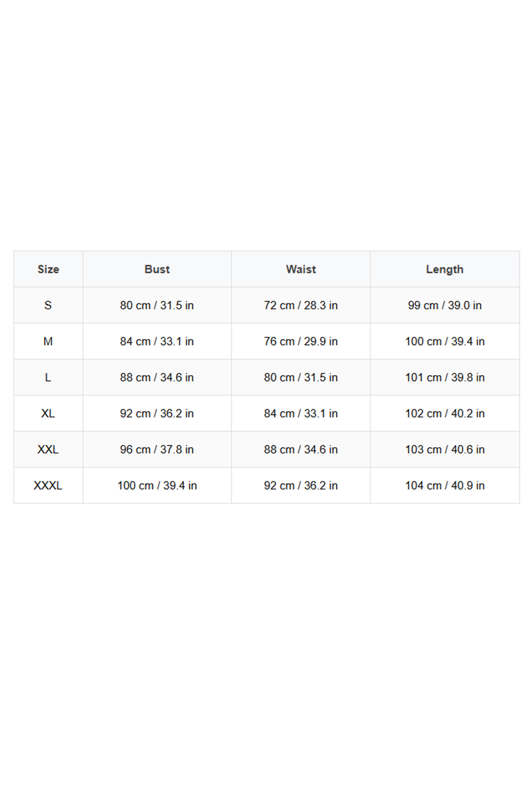Select the XXXL size row label
Screen dimensions: 532x798
pos(48,486)
